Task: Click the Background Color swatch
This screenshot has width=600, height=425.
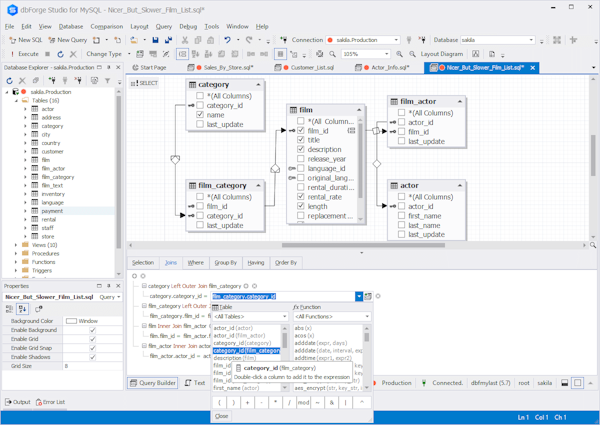Action: [x=71, y=321]
